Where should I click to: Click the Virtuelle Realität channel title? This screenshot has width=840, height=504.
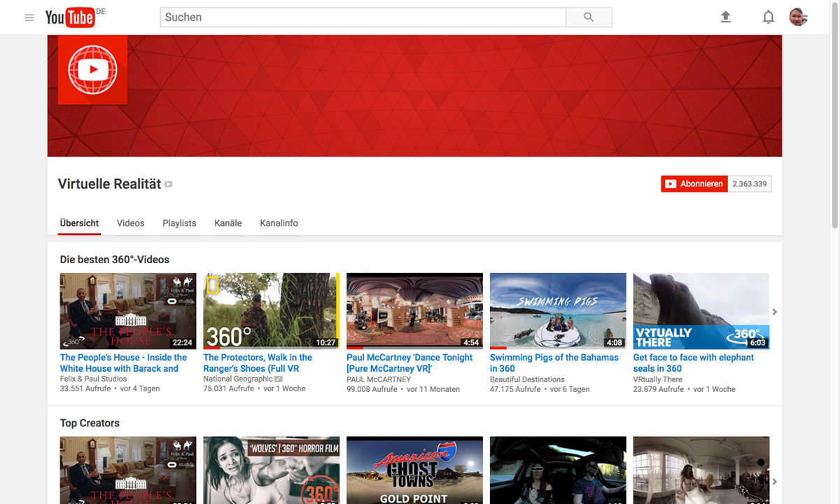pos(110,184)
